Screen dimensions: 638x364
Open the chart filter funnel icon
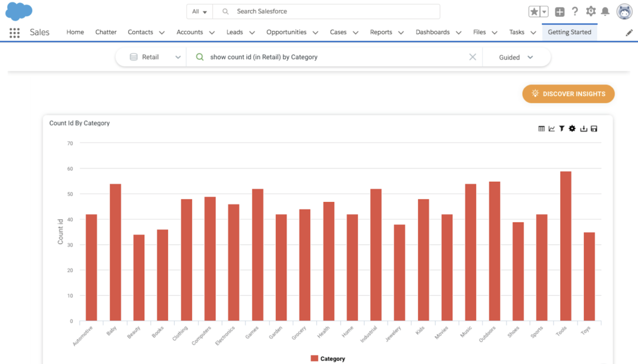coord(562,128)
